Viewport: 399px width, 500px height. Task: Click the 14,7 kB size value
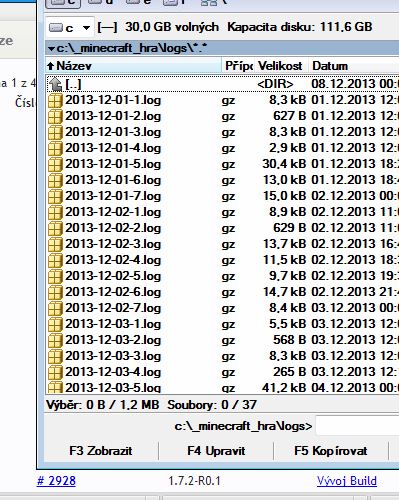[284, 292]
